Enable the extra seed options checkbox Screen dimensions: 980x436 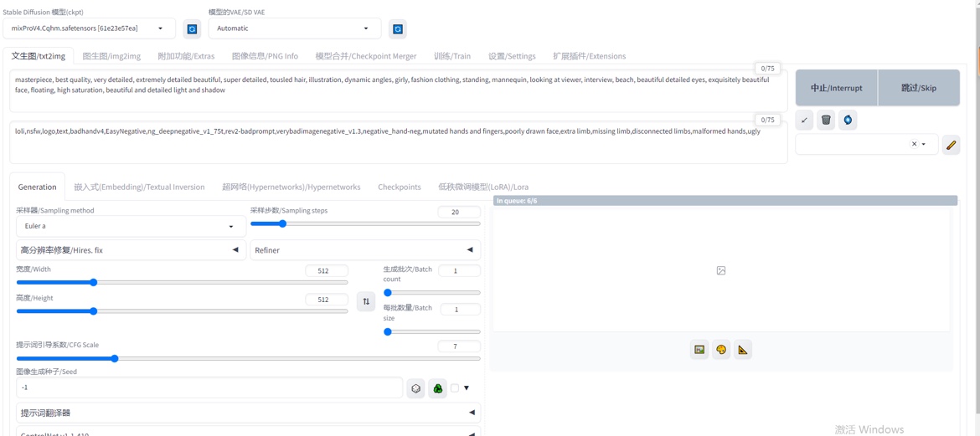click(454, 388)
